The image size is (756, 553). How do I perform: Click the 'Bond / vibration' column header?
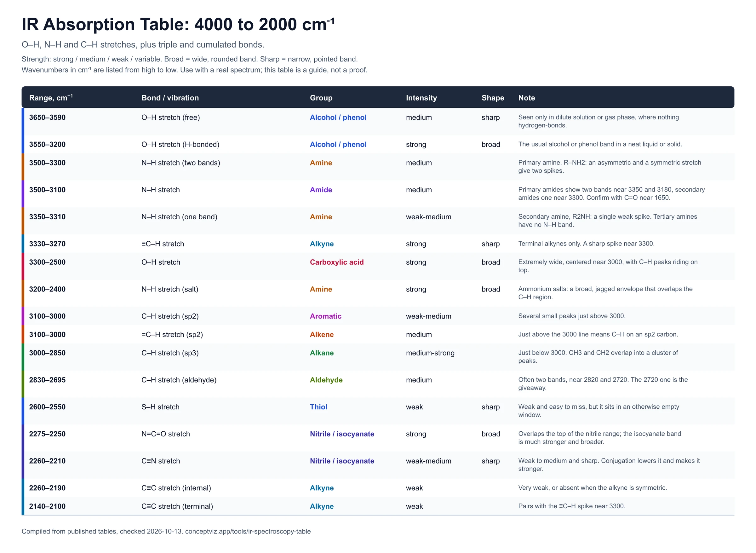click(170, 98)
